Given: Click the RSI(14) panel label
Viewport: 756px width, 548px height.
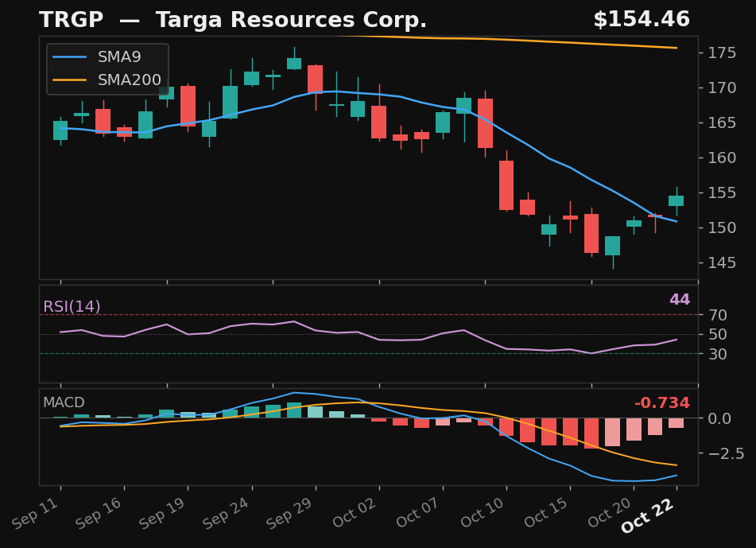Looking at the screenshot, I should click(72, 306).
